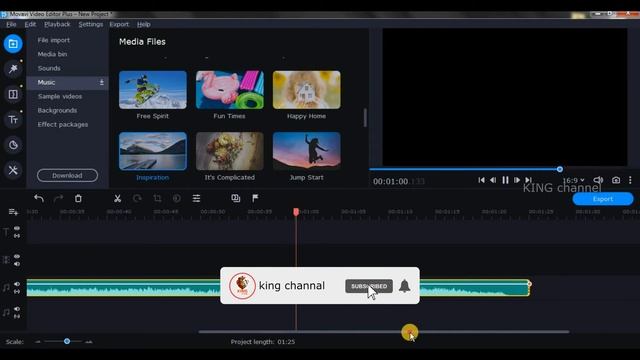Toggle title track link icon
The width and height of the screenshot is (640, 360).
point(17,236)
